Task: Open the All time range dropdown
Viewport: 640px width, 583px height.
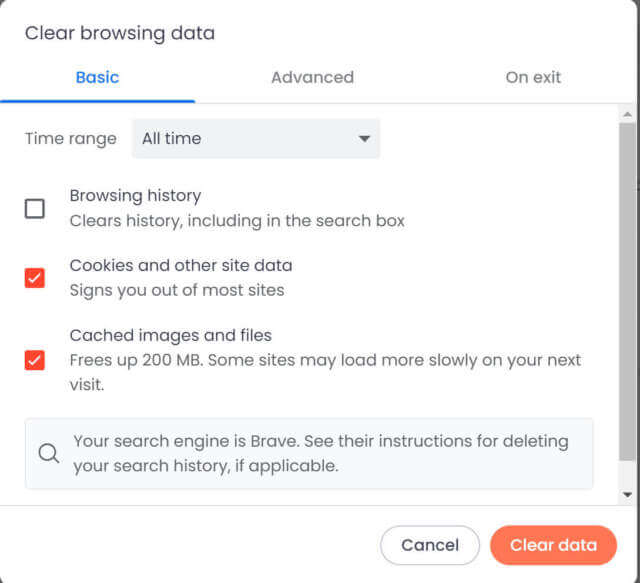Action: 256,139
